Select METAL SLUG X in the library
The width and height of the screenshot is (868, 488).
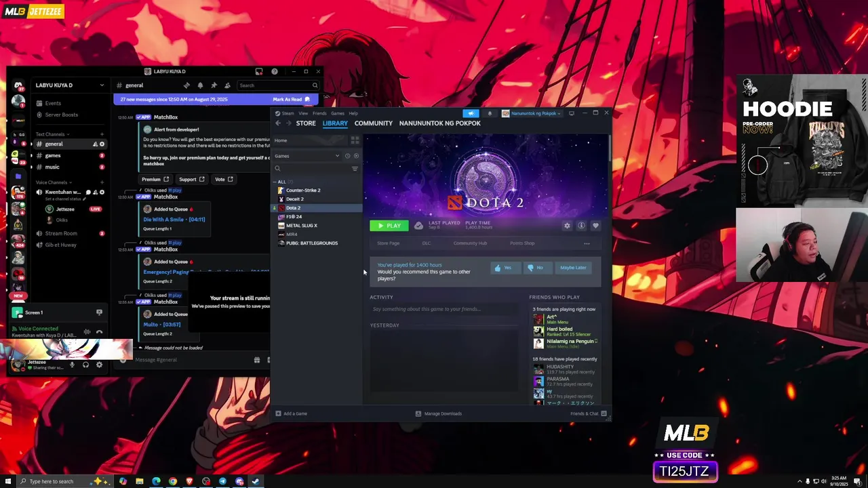pos(302,226)
